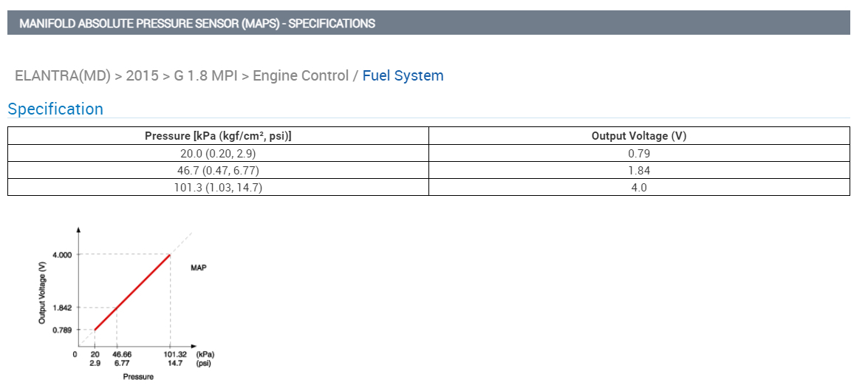Click the red MAP line in the graph
The width and height of the screenshot is (868, 391).
(133, 292)
